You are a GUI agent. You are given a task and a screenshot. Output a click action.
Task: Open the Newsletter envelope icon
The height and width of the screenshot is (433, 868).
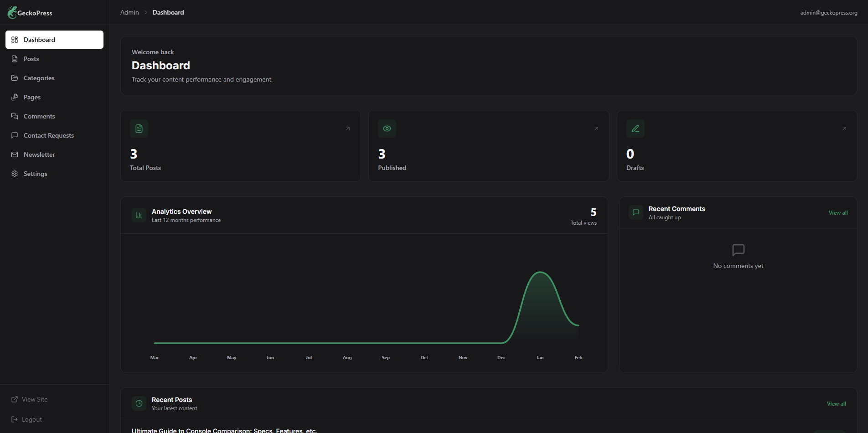15,154
